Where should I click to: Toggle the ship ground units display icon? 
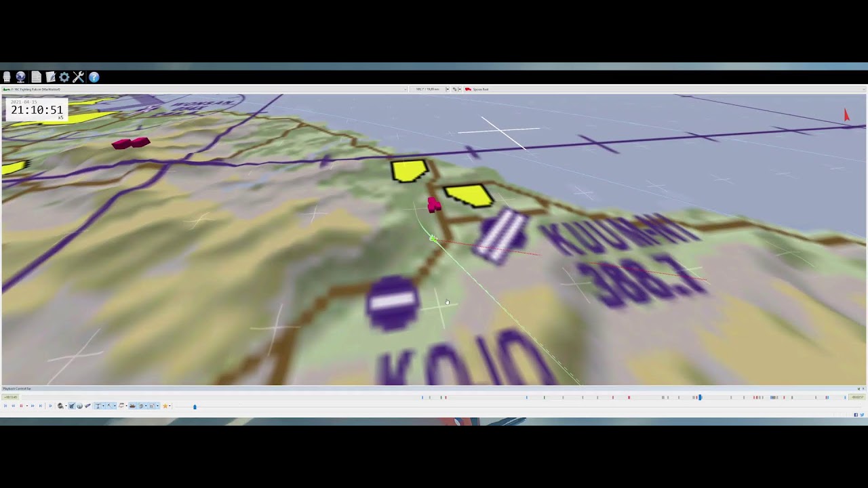click(x=132, y=406)
